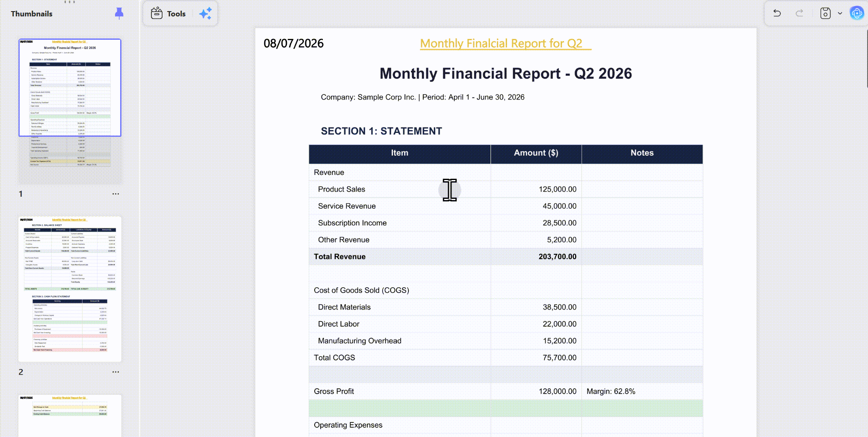The height and width of the screenshot is (437, 868).
Task: Open the page 3 thumbnail
Action: click(70, 416)
